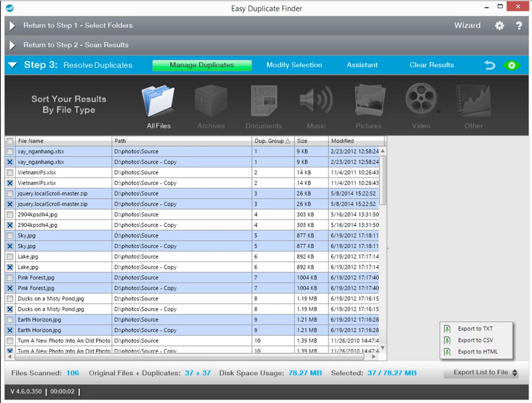The image size is (532, 403).
Task: Collapse the Step 3 triangle
Action: [13, 65]
